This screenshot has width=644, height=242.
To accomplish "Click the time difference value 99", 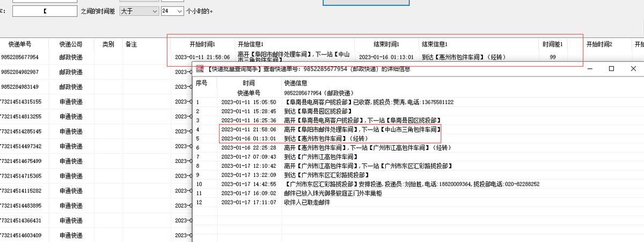I will [553, 57].
